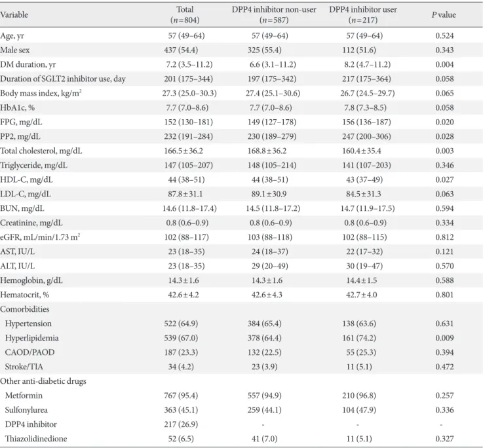Select 'Hemoglobin, g/dL' row label
The width and height of the screenshot is (483, 448).
(x=31, y=280)
